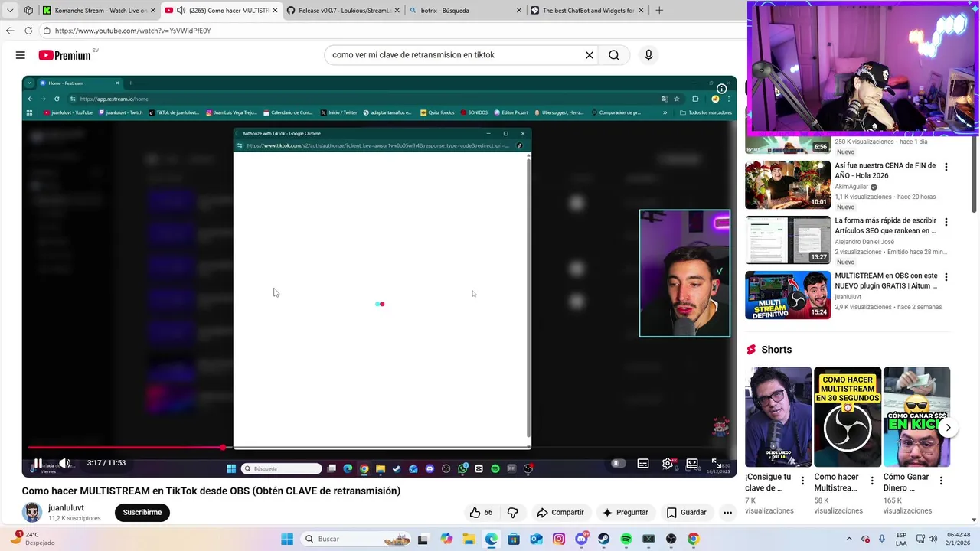Open the YouTube hamburger guide menu

(21, 55)
